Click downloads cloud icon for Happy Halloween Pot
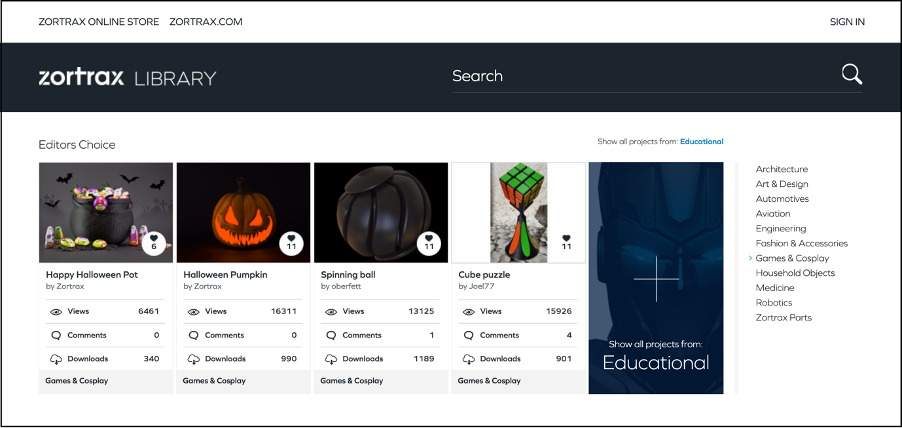Screen dimensions: 902x428 56,359
